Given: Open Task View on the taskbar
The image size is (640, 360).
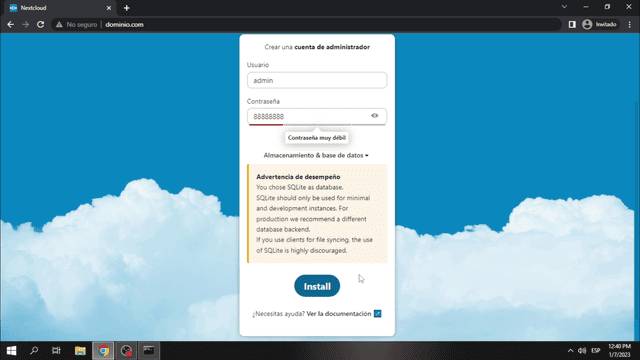Looking at the screenshot, I should (56, 351).
